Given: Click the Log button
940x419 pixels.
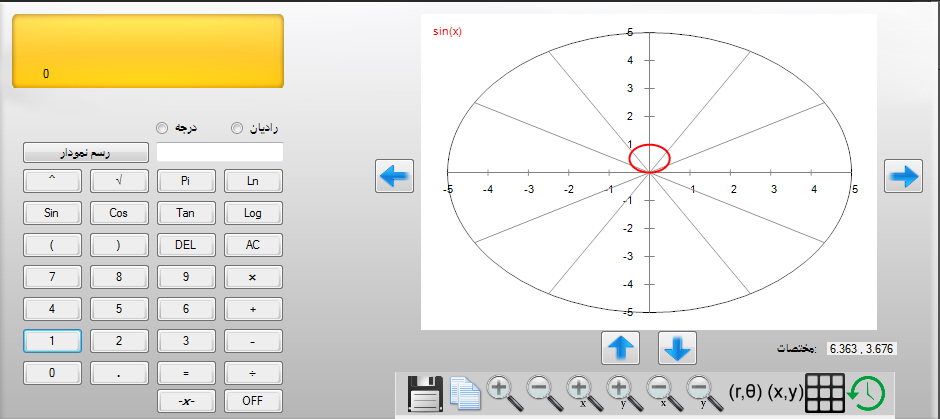Looking at the screenshot, I should click(x=253, y=213).
